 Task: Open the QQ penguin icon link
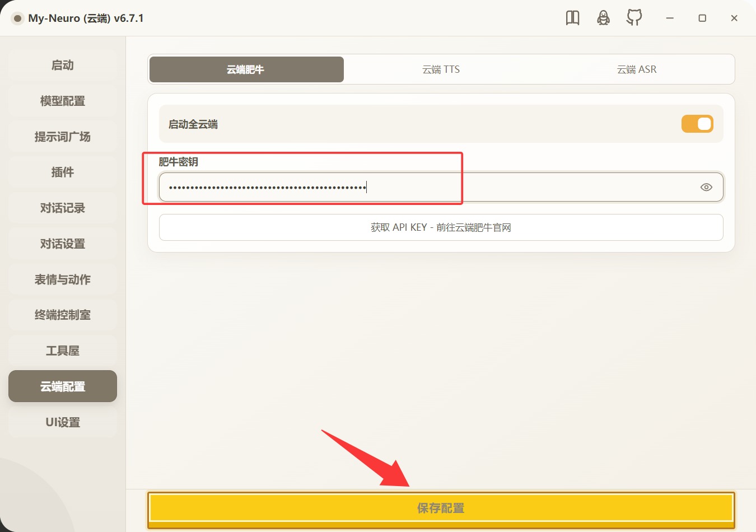[603, 18]
